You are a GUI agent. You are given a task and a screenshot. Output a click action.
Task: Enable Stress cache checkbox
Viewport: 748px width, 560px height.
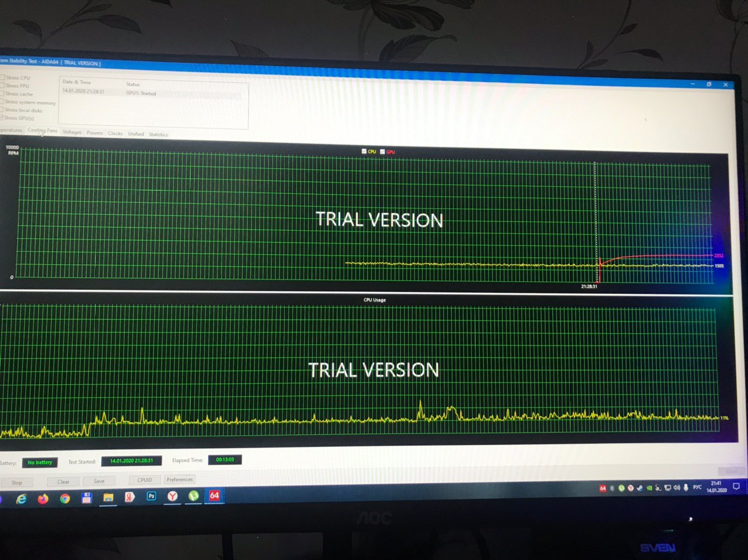(2, 94)
